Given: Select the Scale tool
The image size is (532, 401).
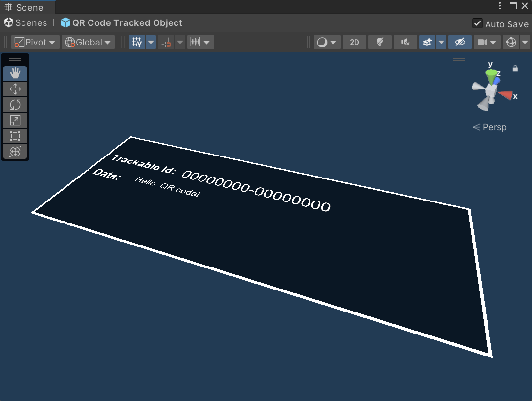Looking at the screenshot, I should [x=15, y=120].
